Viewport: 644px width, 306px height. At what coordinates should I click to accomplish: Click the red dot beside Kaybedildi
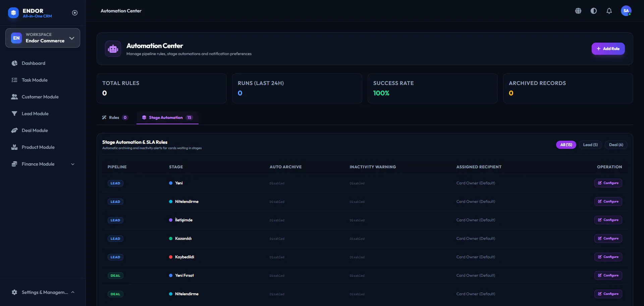171,257
